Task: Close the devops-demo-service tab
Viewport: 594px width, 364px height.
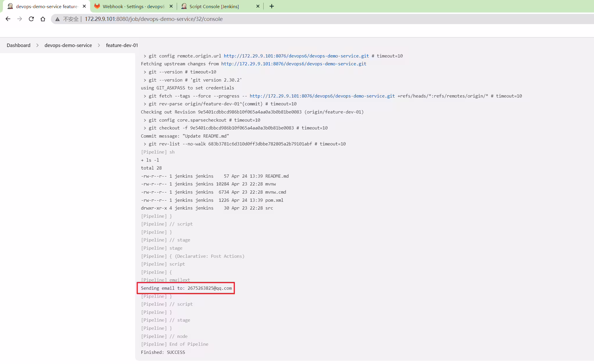Action: (84, 6)
